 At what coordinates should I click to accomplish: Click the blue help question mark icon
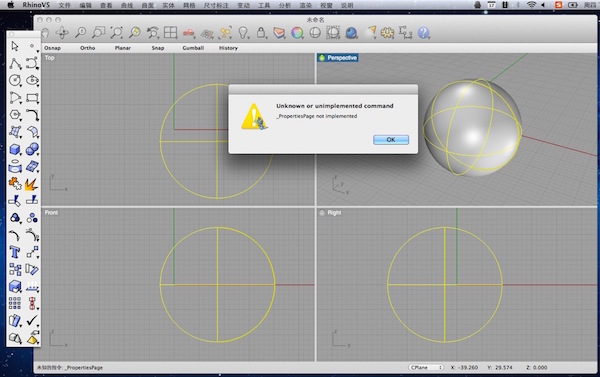(x=423, y=33)
